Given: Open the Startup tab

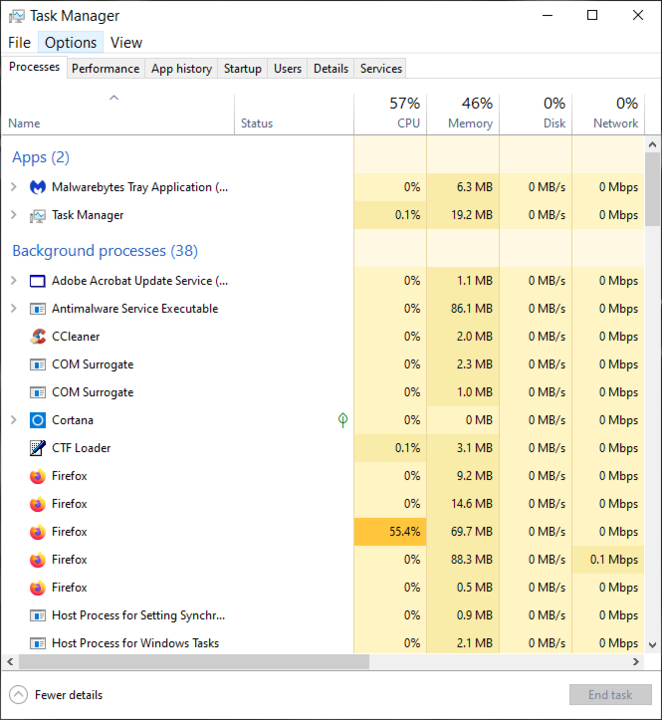Looking at the screenshot, I should pos(242,69).
